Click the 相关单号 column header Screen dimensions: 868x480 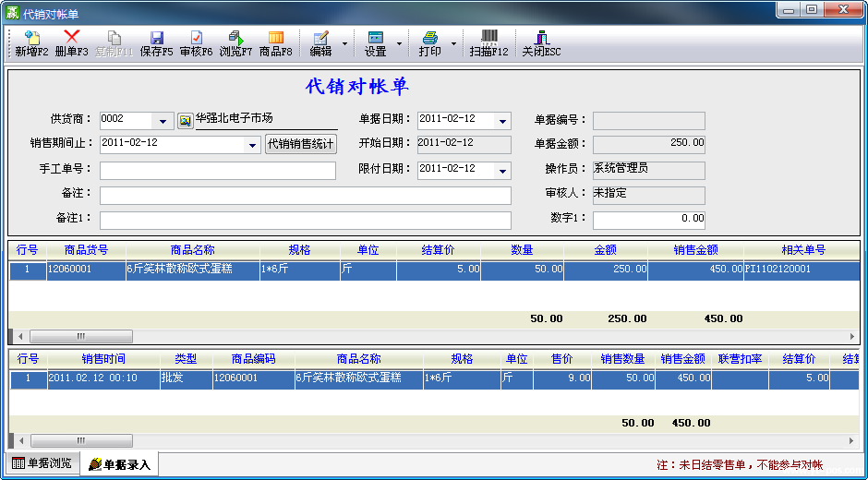(802, 250)
